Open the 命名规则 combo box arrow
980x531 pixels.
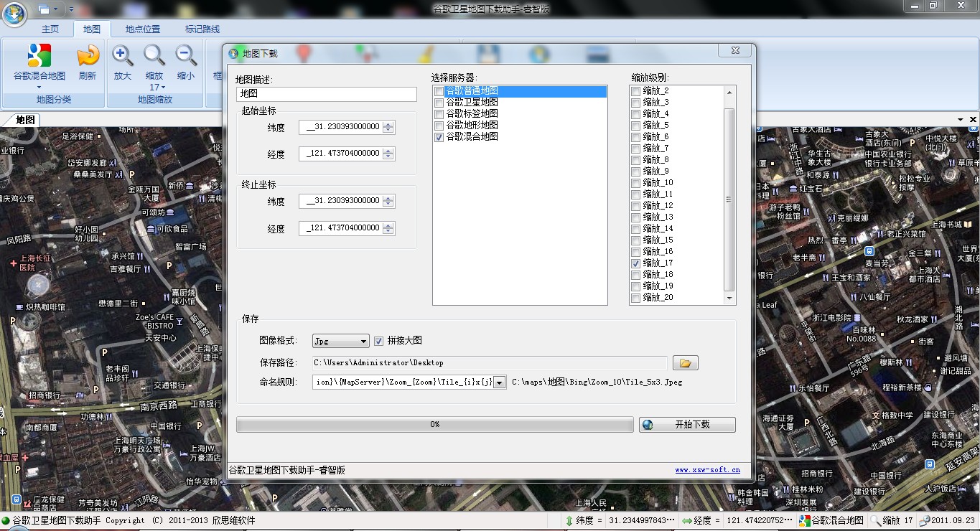tap(500, 382)
